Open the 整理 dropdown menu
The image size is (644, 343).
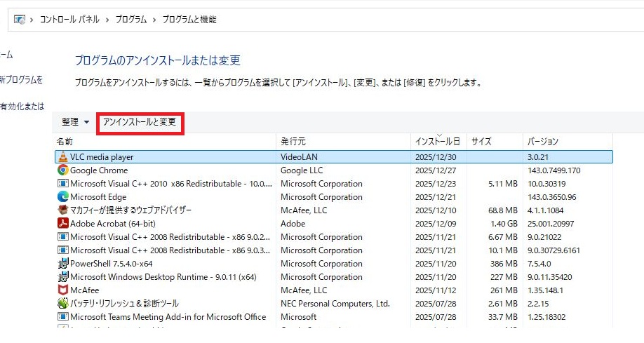[x=75, y=122]
